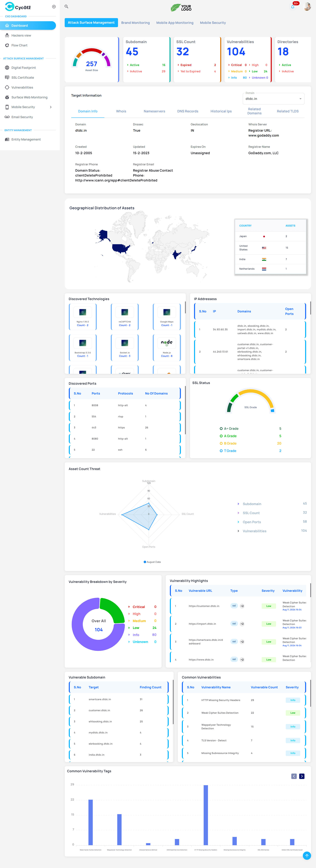Click the Google Maps technology card
316x868 pixels.
point(167,317)
